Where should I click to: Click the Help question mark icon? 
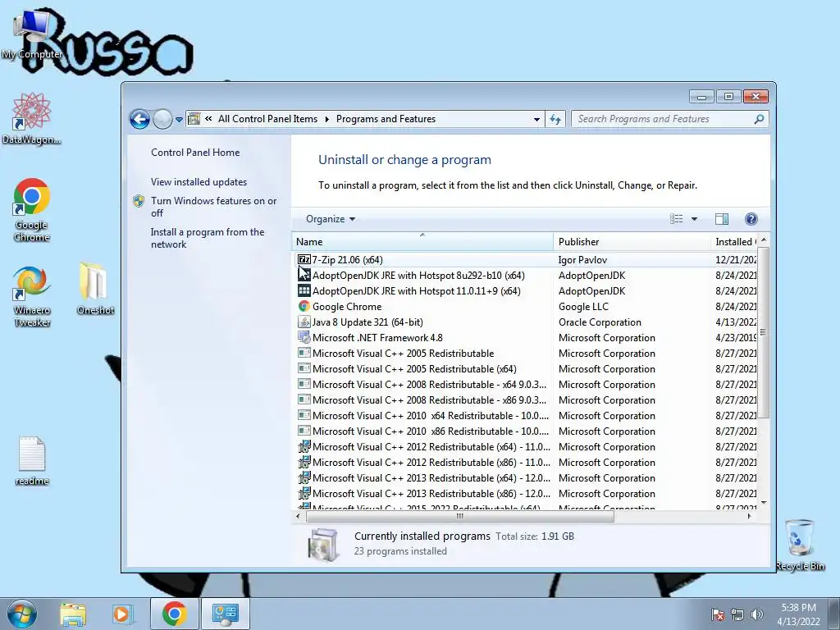pos(751,219)
